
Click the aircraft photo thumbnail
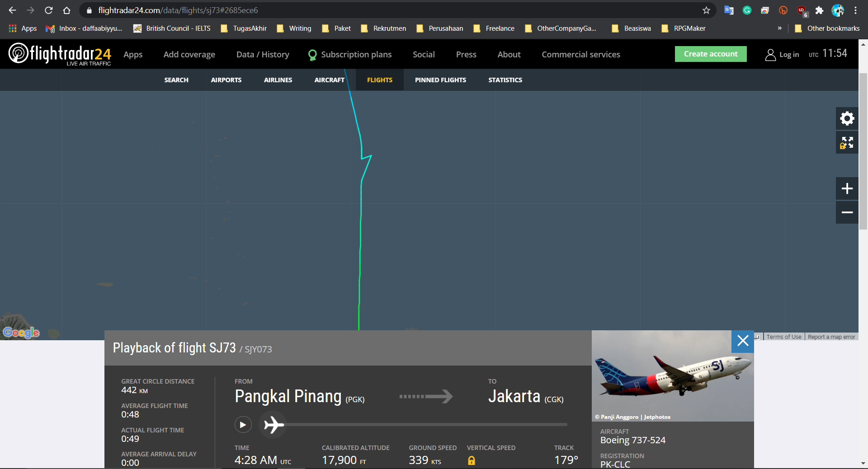tap(673, 376)
